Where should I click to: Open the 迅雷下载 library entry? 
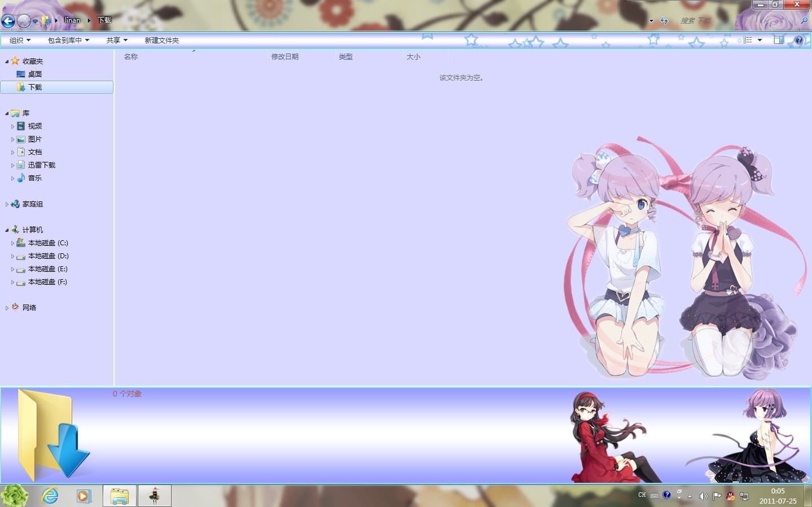pos(41,165)
